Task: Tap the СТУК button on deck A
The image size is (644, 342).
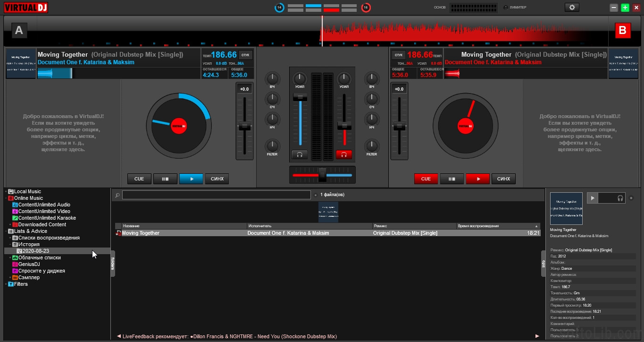Action: click(245, 55)
